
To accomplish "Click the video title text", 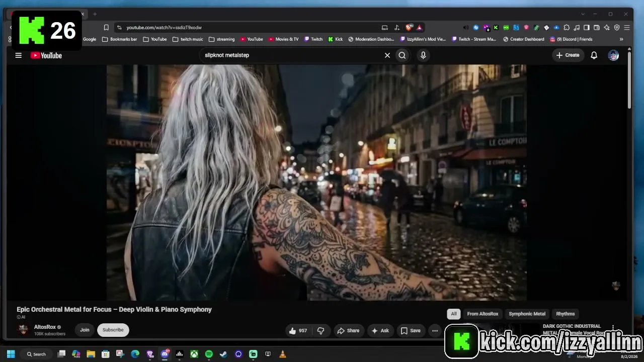I will (114, 309).
